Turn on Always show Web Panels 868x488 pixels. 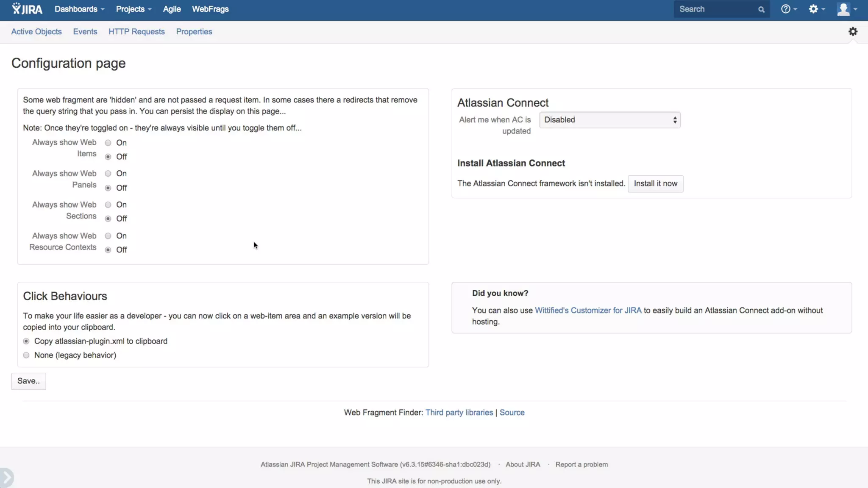point(108,174)
